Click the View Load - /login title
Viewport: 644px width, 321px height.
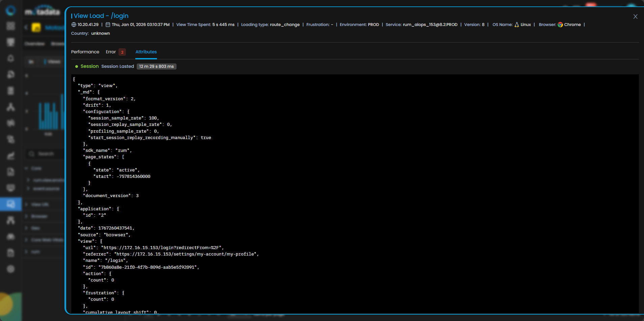point(101,16)
